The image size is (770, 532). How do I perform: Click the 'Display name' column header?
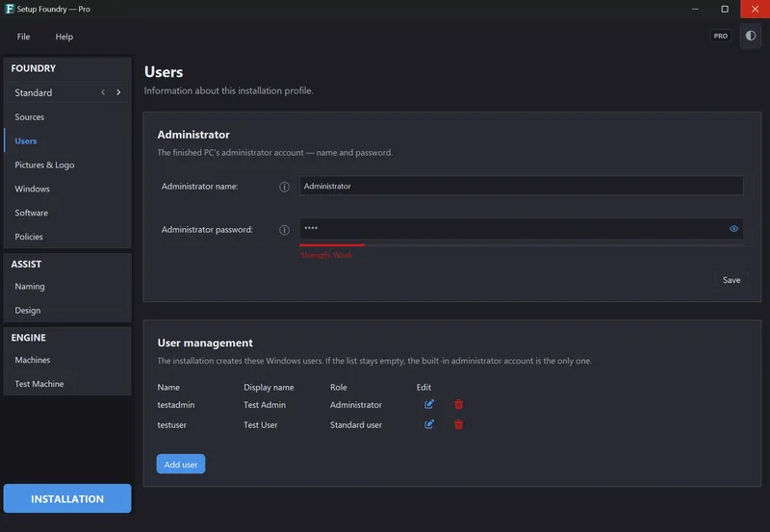(269, 388)
